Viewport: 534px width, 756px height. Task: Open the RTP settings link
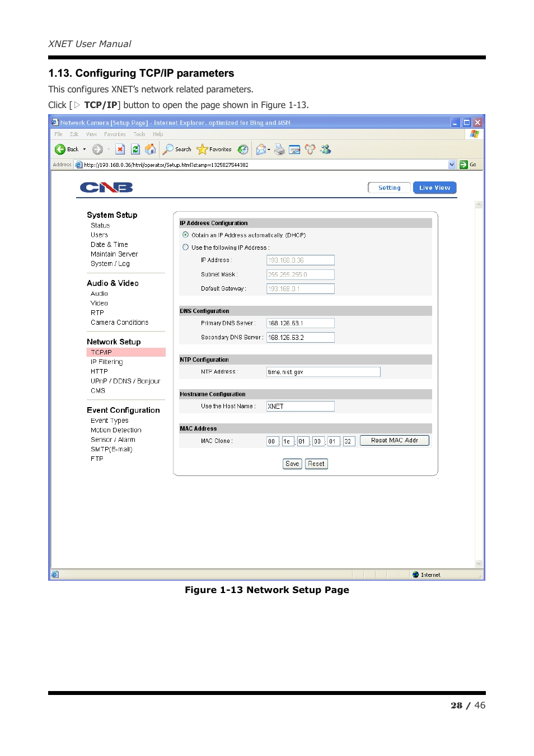tap(97, 313)
